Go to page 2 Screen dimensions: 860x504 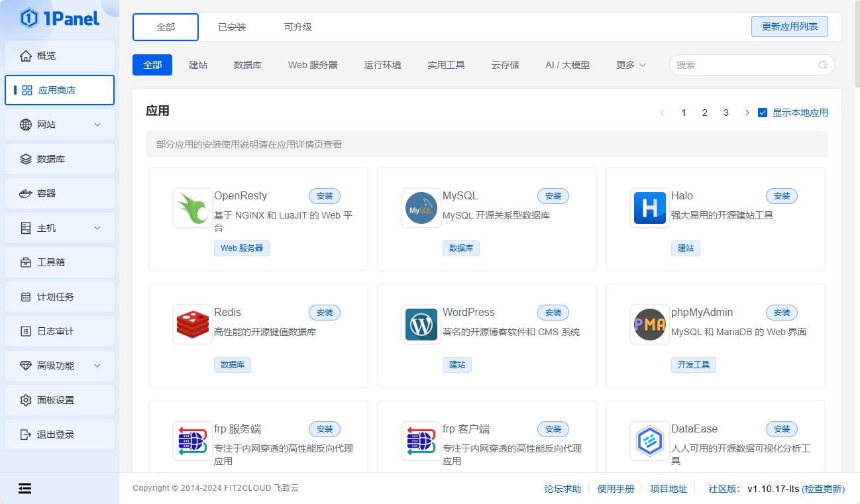click(704, 113)
